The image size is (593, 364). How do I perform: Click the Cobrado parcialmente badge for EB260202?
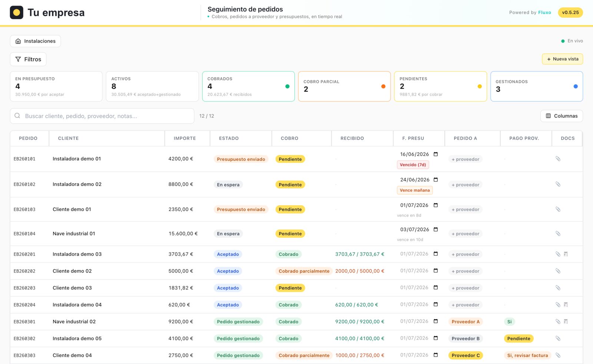304,271
